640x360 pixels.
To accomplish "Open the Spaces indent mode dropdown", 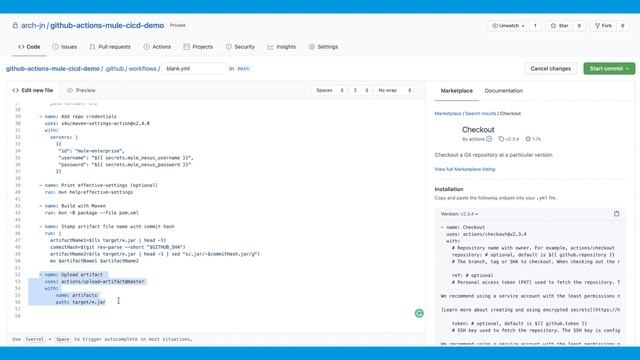I will tap(329, 90).
